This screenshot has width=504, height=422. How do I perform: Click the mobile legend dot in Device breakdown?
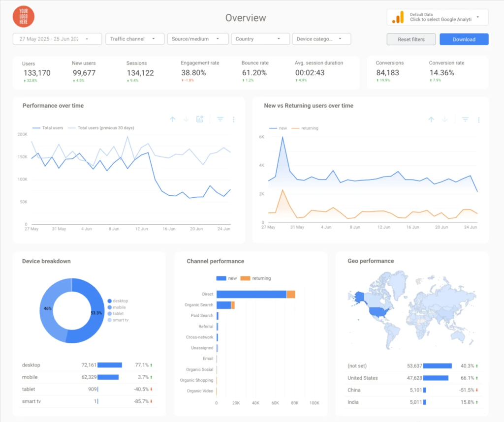110,307
